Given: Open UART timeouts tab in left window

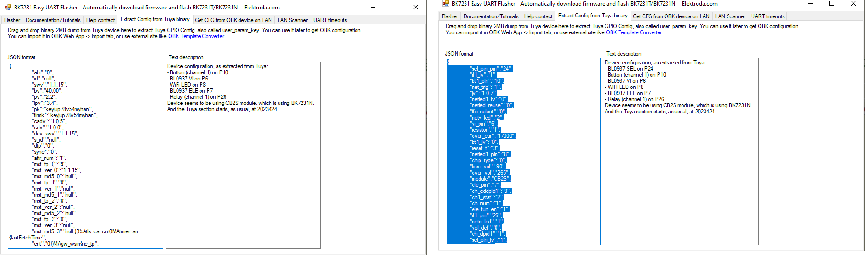Looking at the screenshot, I should 330,20.
